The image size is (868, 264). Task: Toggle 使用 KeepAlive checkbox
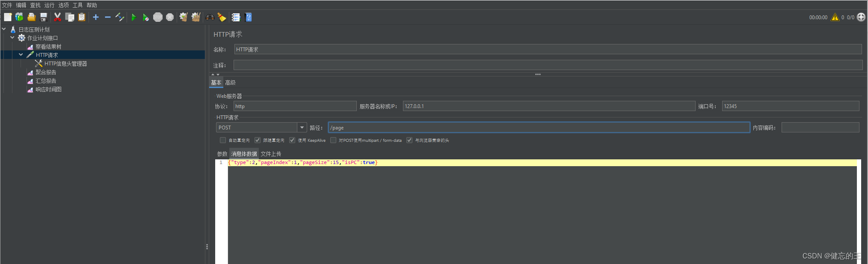pos(292,140)
